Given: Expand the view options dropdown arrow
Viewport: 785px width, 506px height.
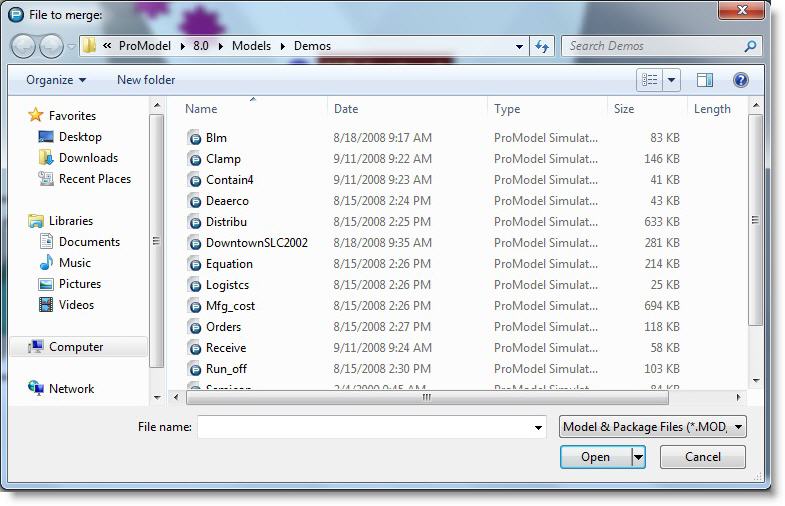Looking at the screenshot, I should click(x=672, y=80).
